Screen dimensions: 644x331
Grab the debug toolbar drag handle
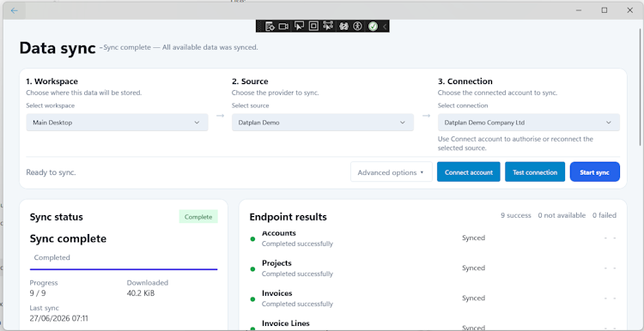click(x=259, y=27)
